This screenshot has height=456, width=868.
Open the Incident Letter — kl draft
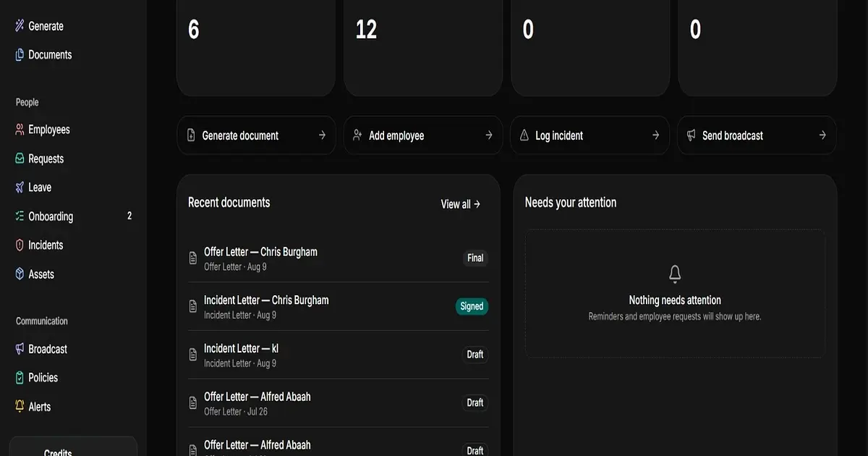coord(338,355)
